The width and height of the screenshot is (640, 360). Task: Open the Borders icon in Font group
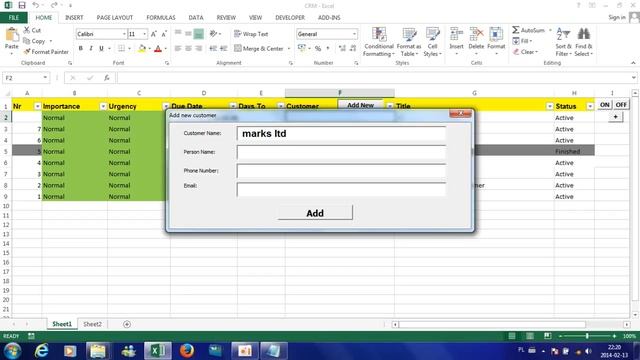[122, 48]
